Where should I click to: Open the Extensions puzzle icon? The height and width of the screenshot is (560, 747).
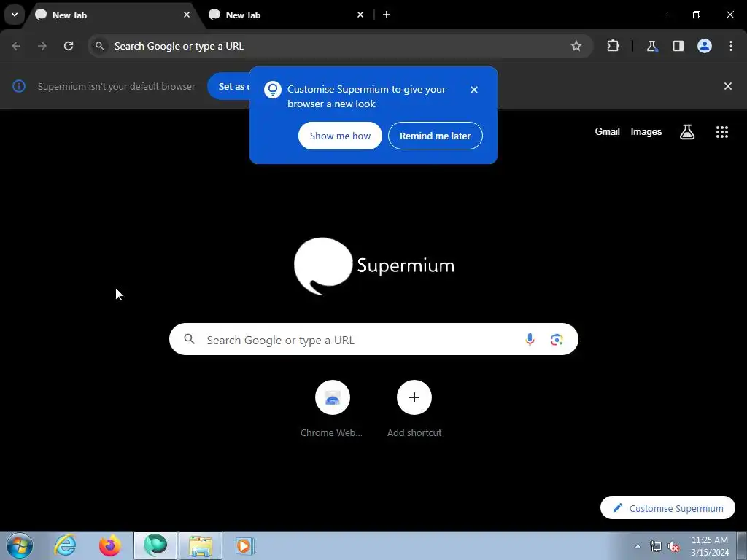(613, 46)
